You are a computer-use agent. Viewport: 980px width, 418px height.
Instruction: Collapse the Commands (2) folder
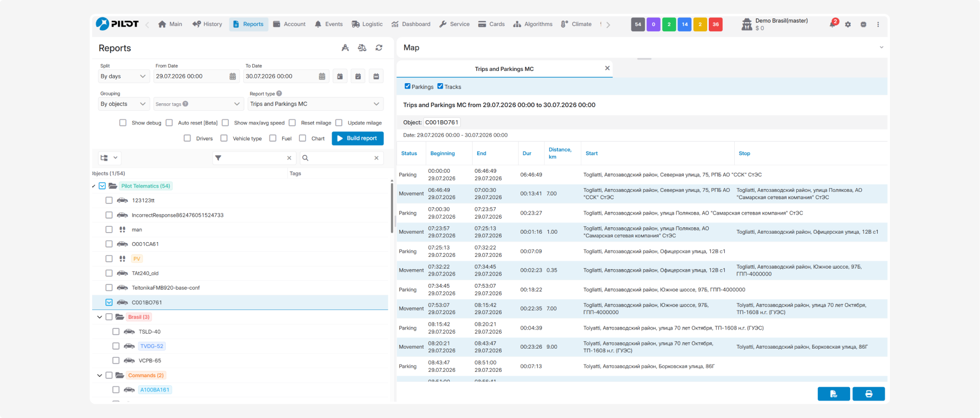click(100, 375)
